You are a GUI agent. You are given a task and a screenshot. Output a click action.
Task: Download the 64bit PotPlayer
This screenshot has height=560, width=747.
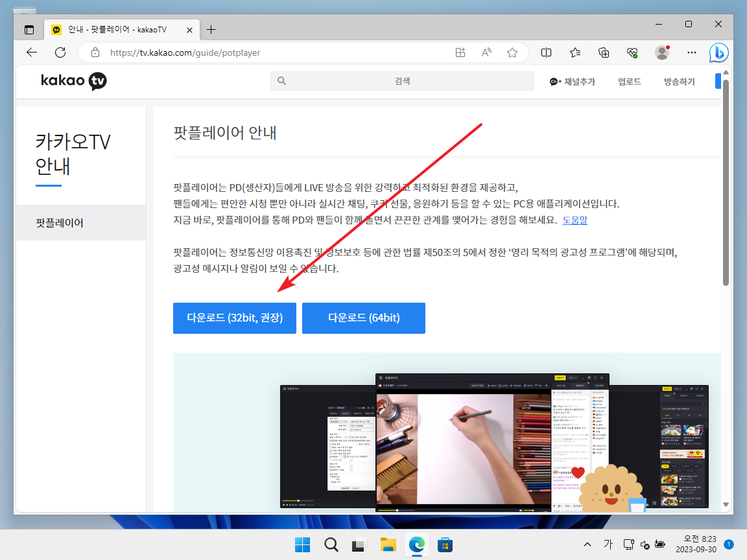(364, 318)
